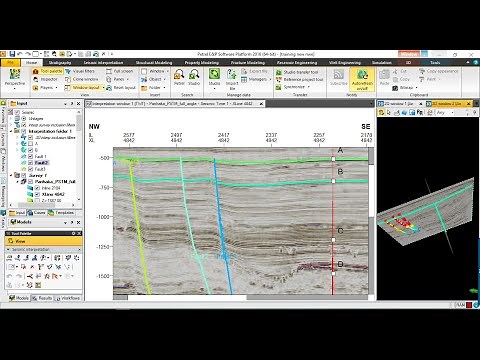Switch to the Seismic Interpretation ribbon tab

coord(103,62)
